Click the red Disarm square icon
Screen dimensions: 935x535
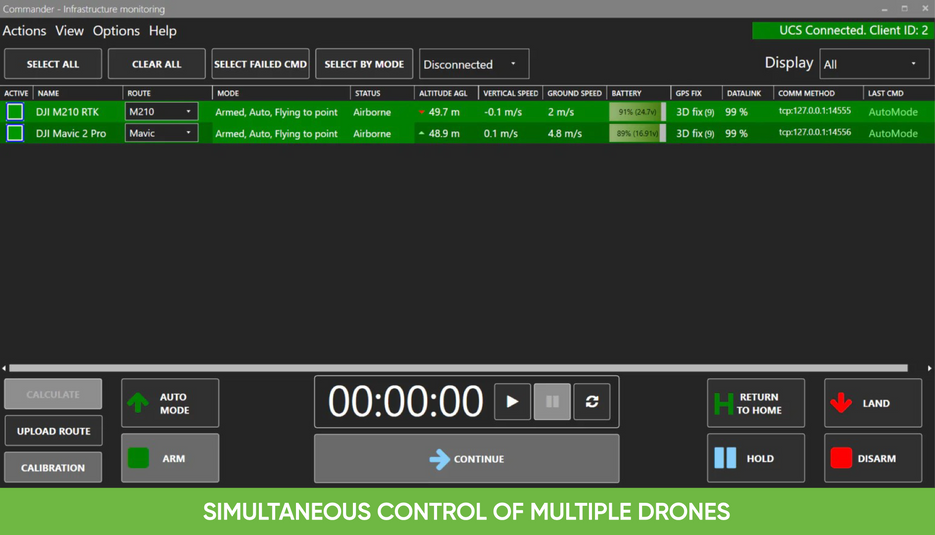841,458
